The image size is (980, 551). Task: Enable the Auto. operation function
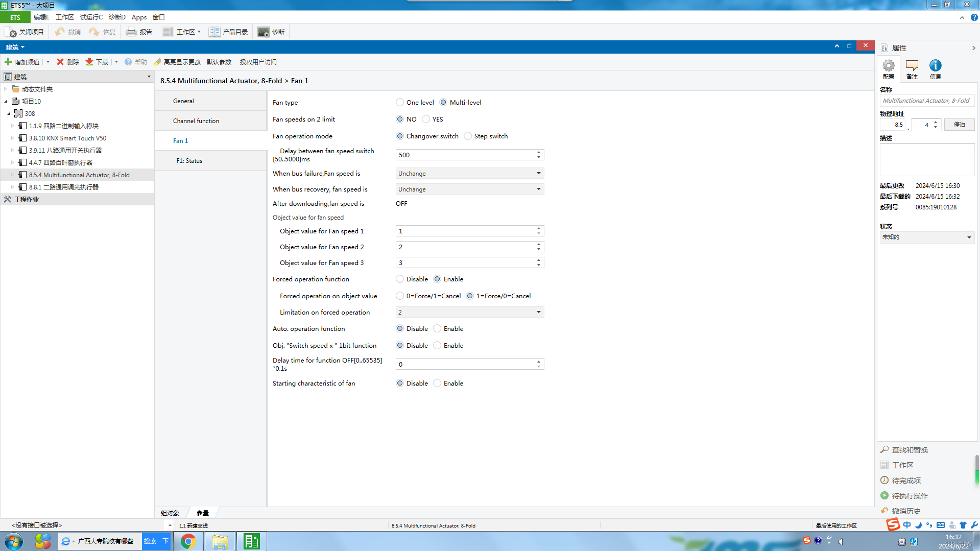pyautogui.click(x=437, y=329)
